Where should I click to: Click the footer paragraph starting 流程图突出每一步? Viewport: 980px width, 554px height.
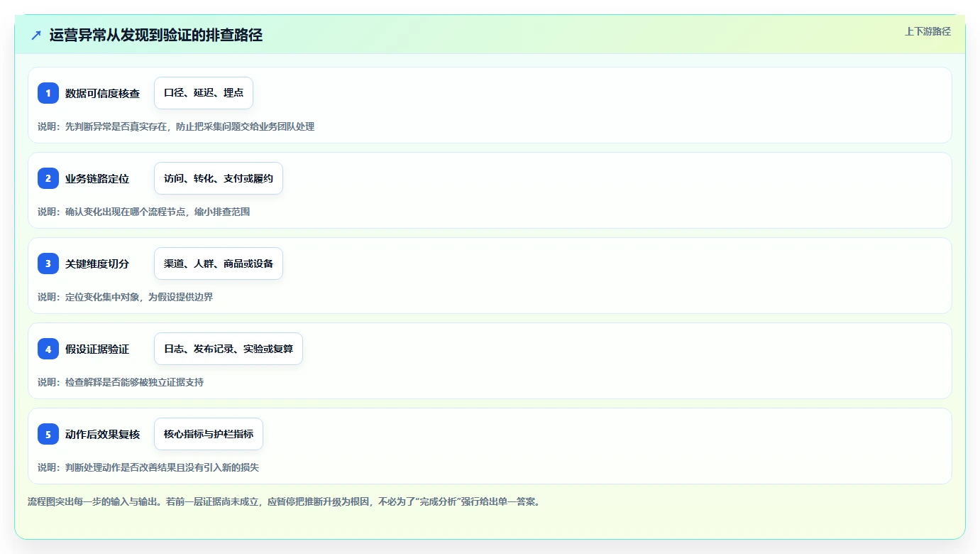(x=285, y=501)
